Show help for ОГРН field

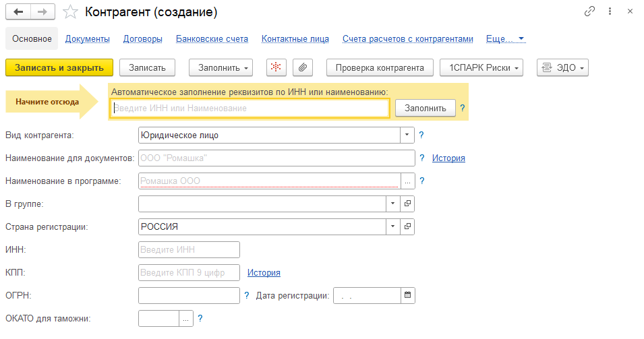[246, 295]
